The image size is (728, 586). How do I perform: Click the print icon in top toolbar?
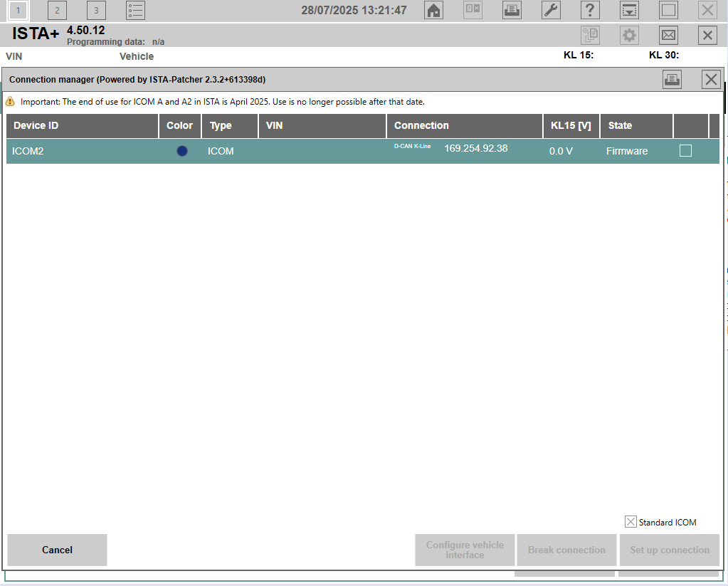tap(512, 10)
